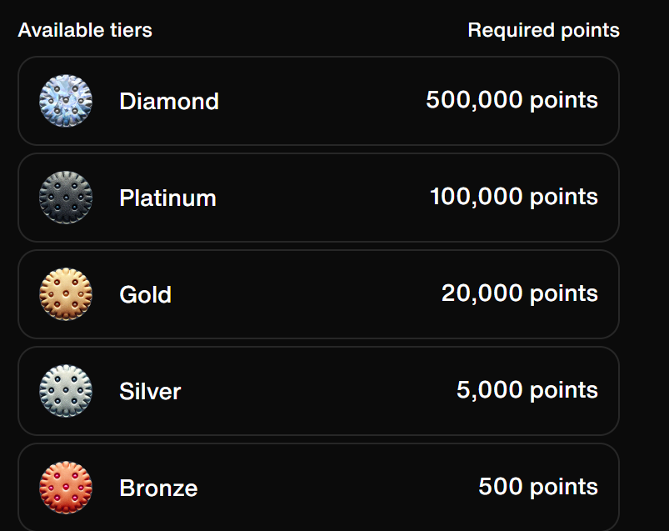Click the 20,000 points value
670x532 pixels.
pyautogui.click(x=520, y=294)
